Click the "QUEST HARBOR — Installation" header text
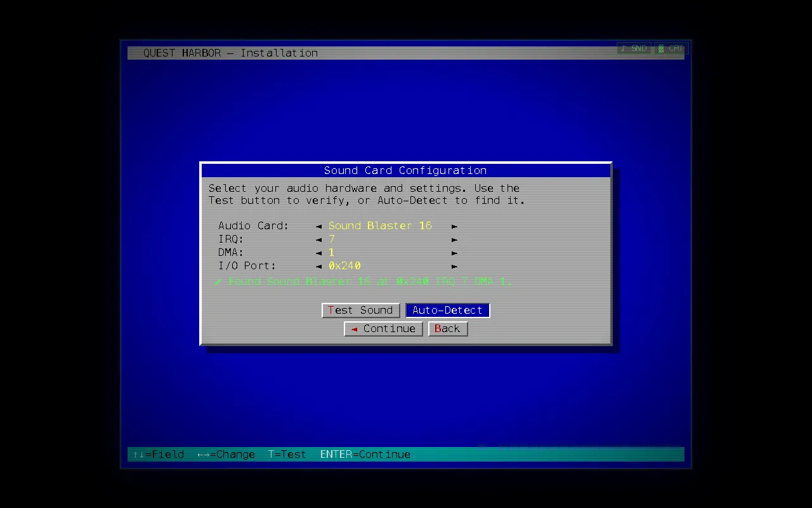The image size is (812, 508). [x=230, y=53]
